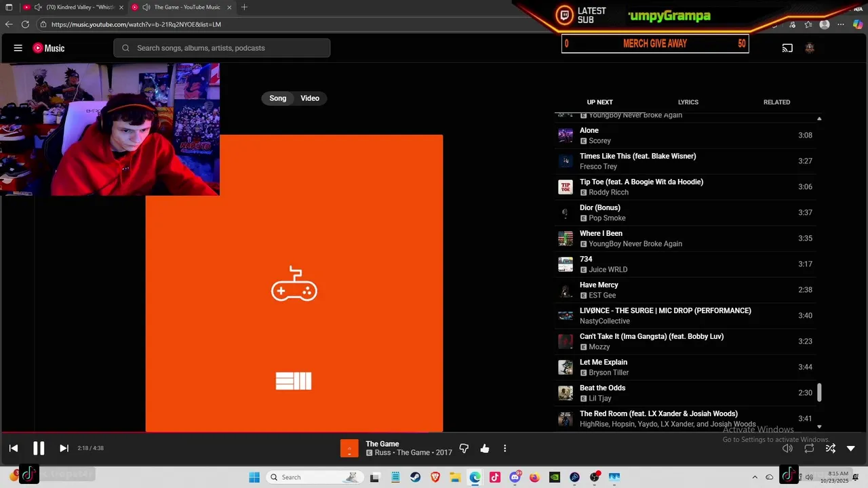This screenshot has height=488, width=868.
Task: Open File Explorer from the taskbar
Action: (455, 477)
